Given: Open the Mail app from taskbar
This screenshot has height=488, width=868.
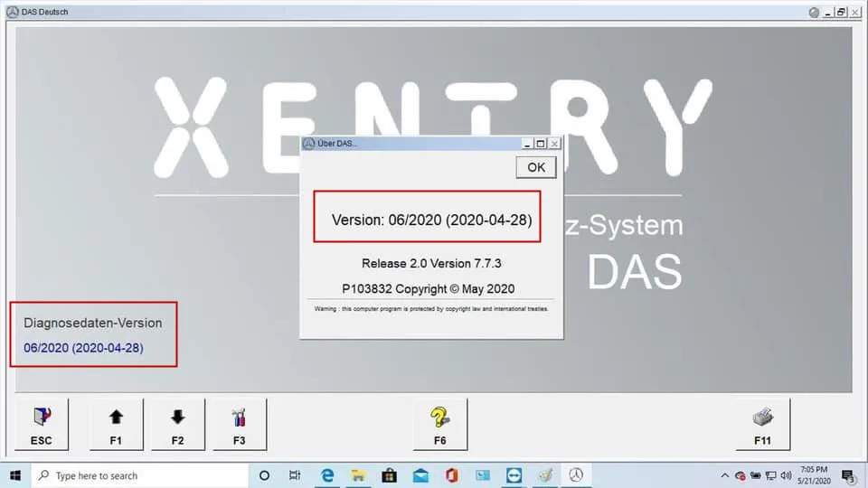Looking at the screenshot, I should [420, 475].
